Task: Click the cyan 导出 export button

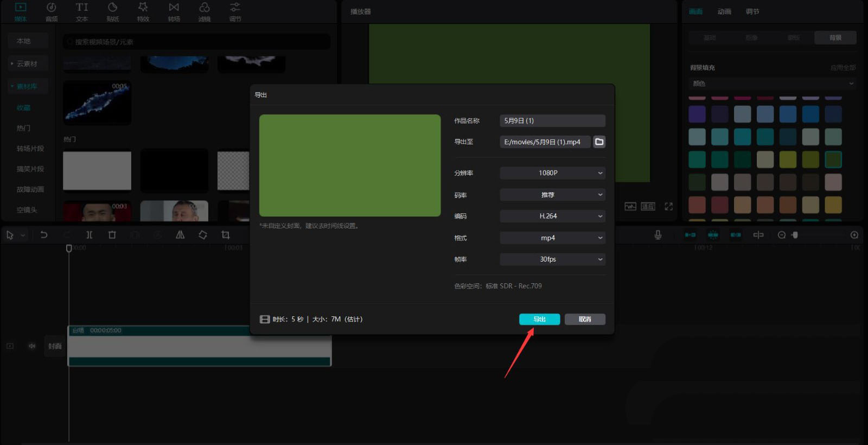Action: (x=539, y=319)
